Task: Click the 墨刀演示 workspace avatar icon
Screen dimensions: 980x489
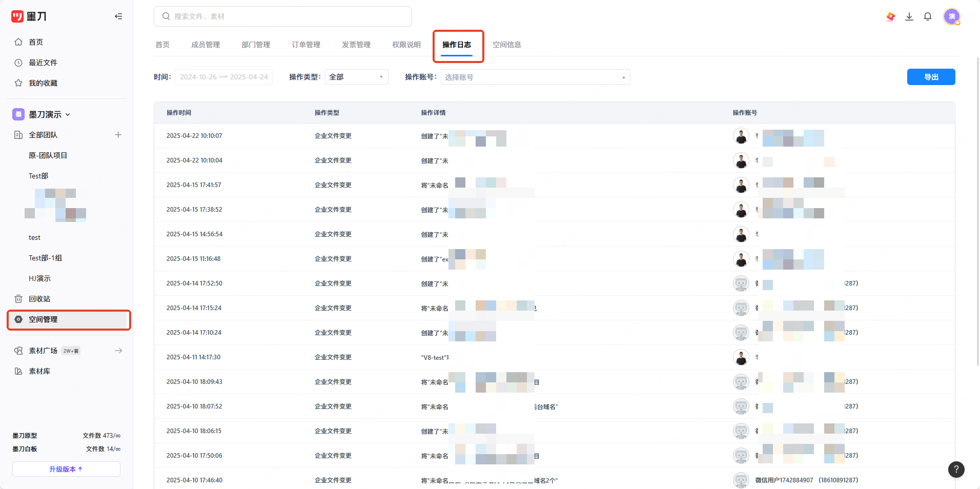Action: pos(18,114)
